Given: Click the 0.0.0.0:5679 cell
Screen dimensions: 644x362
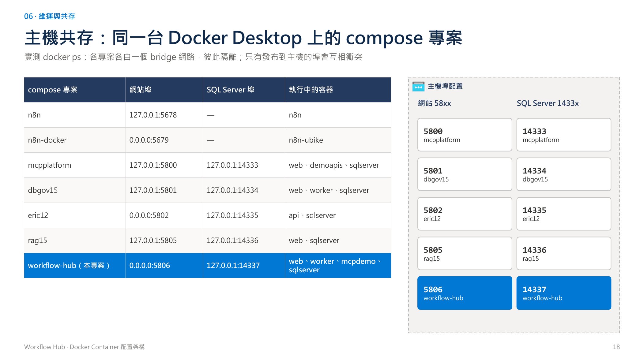Looking at the screenshot, I should (164, 140).
